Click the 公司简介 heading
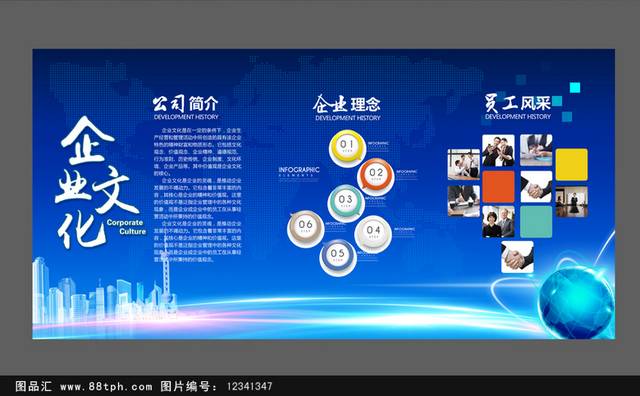The width and height of the screenshot is (640, 396). (x=186, y=104)
